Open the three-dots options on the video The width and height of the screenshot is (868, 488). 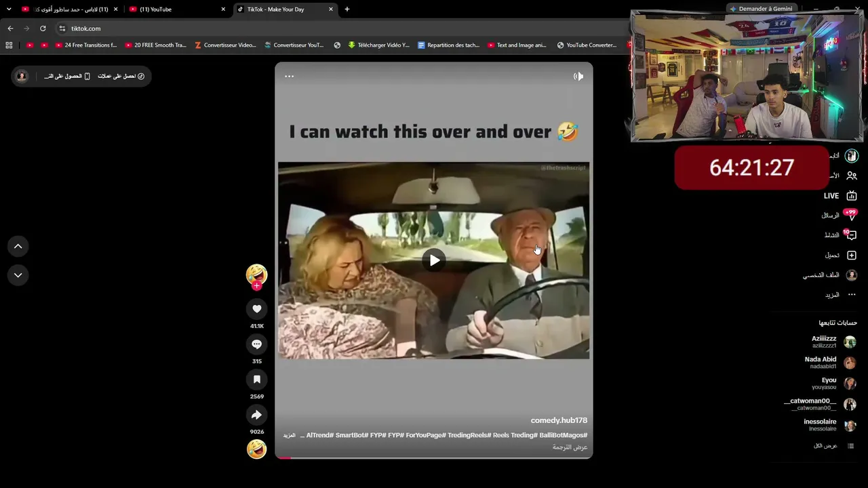pyautogui.click(x=289, y=77)
